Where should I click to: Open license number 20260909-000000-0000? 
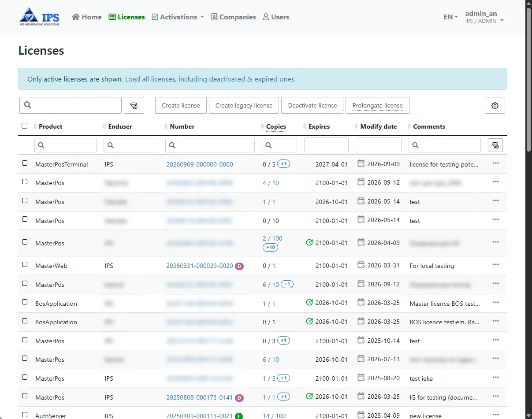[x=200, y=164]
